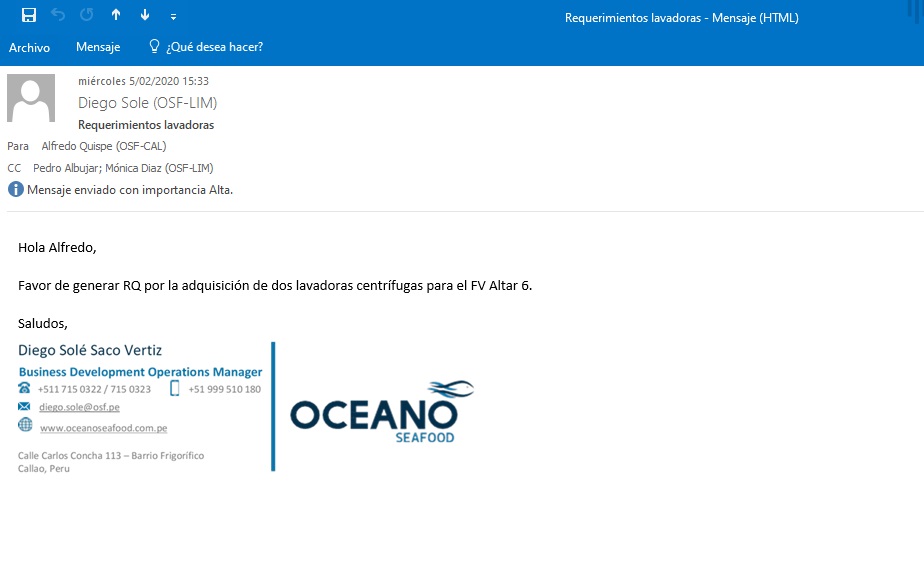Viewport: 924px width, 564px height.
Task: Go to previous item with up arrow
Action: click(x=116, y=15)
